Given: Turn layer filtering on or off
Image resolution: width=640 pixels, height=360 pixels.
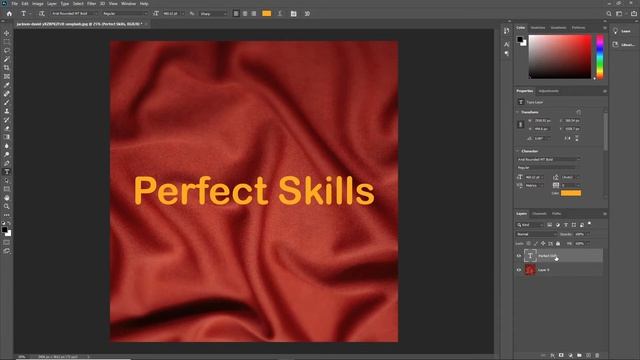Looking at the screenshot, I should coord(589,224).
